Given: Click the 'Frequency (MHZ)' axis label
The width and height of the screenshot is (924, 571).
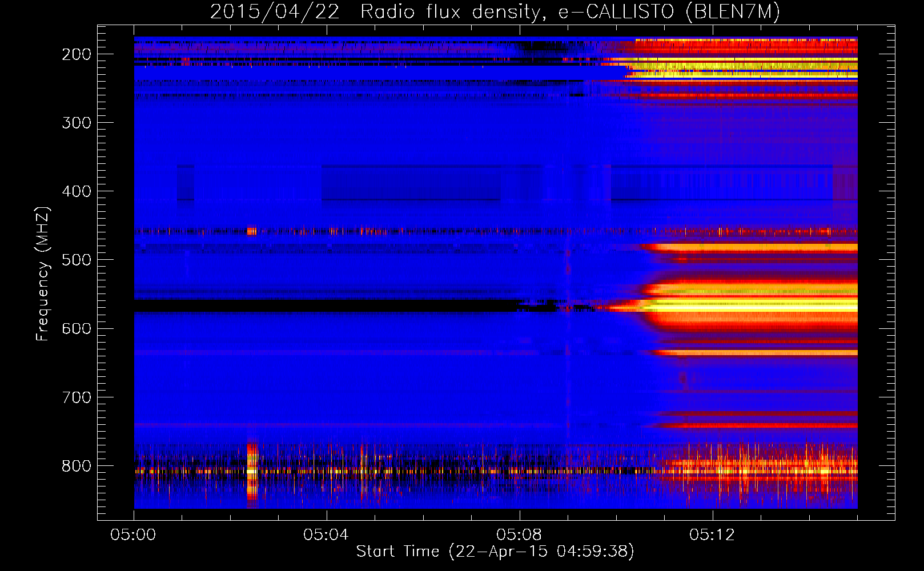Looking at the screenshot, I should (43, 274).
